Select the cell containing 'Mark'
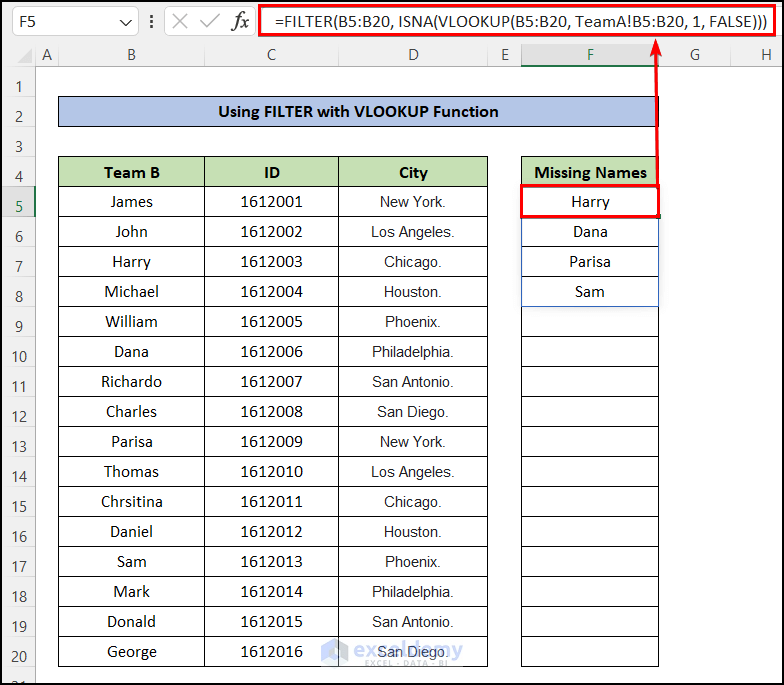This screenshot has width=784, height=685. [132, 592]
